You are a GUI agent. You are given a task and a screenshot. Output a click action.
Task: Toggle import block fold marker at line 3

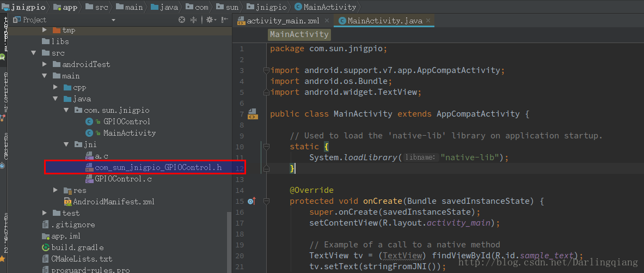(266, 70)
